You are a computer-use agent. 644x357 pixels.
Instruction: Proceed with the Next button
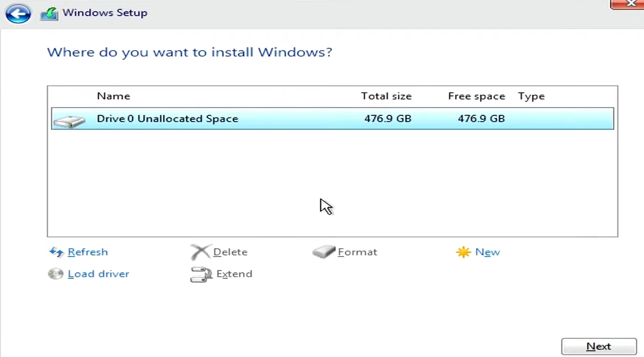point(599,346)
